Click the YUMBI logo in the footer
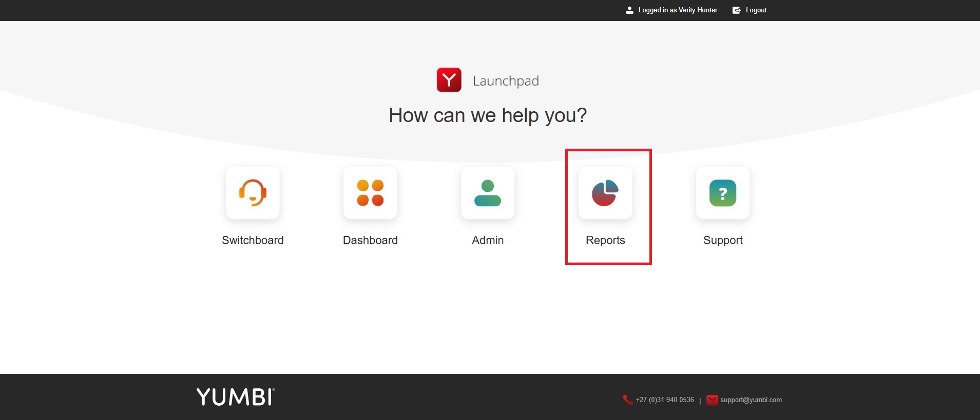980x420 pixels. click(236, 397)
